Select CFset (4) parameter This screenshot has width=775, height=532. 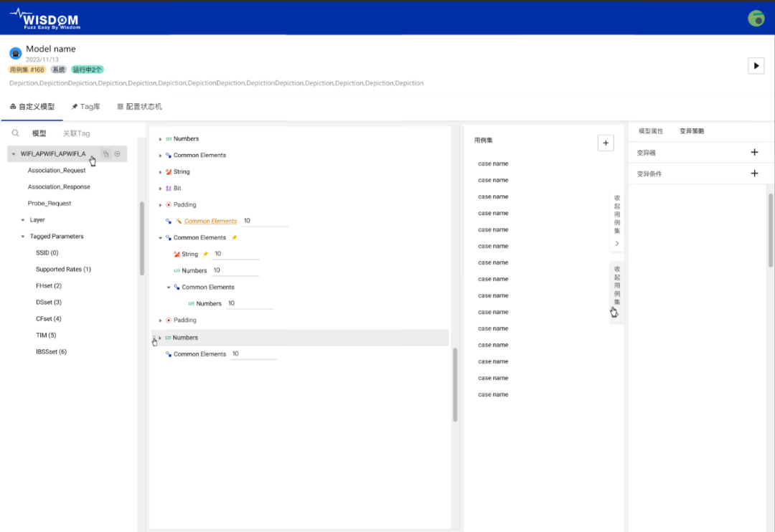(49, 318)
